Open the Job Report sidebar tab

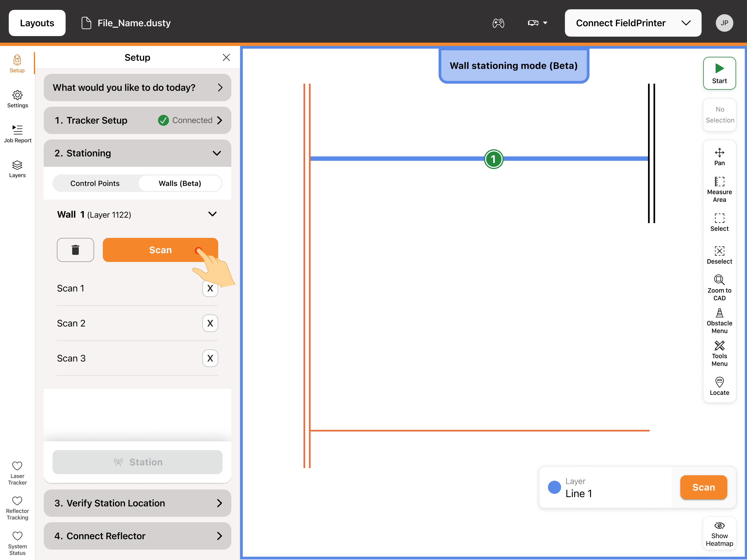click(x=17, y=134)
